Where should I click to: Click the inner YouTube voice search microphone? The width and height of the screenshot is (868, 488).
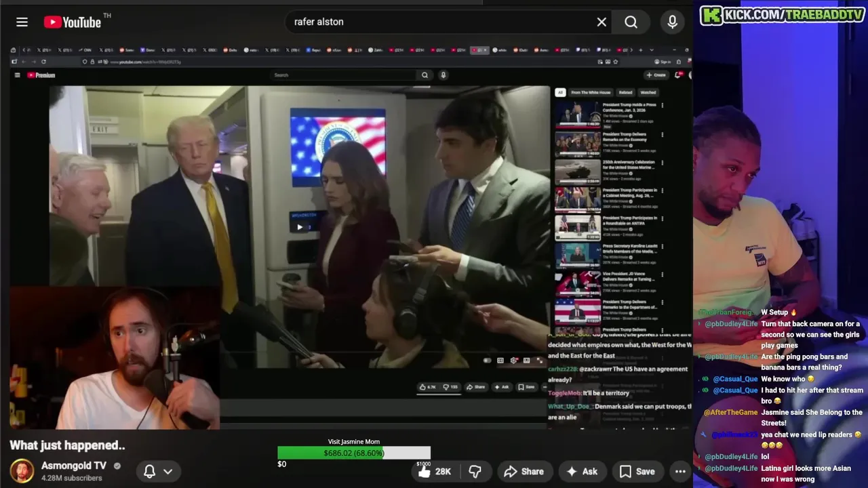click(443, 75)
